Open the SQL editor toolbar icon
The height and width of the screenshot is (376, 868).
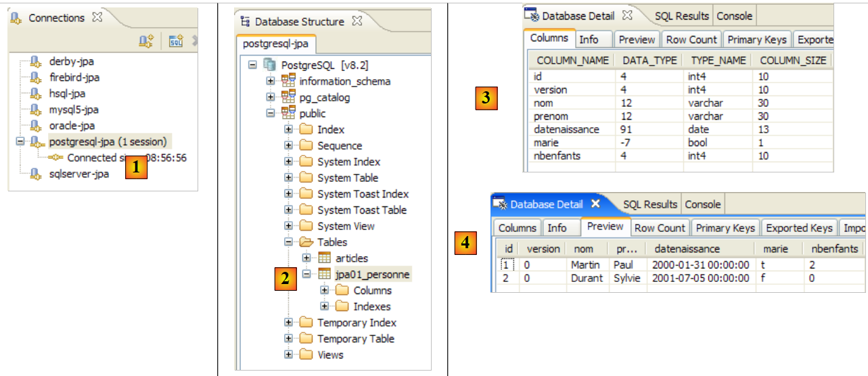(176, 41)
